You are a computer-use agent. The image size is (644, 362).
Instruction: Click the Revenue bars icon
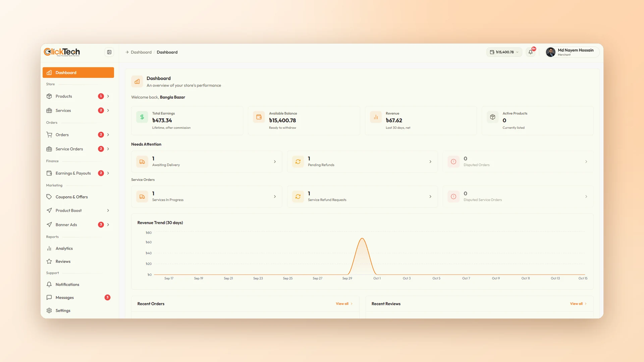tap(376, 117)
